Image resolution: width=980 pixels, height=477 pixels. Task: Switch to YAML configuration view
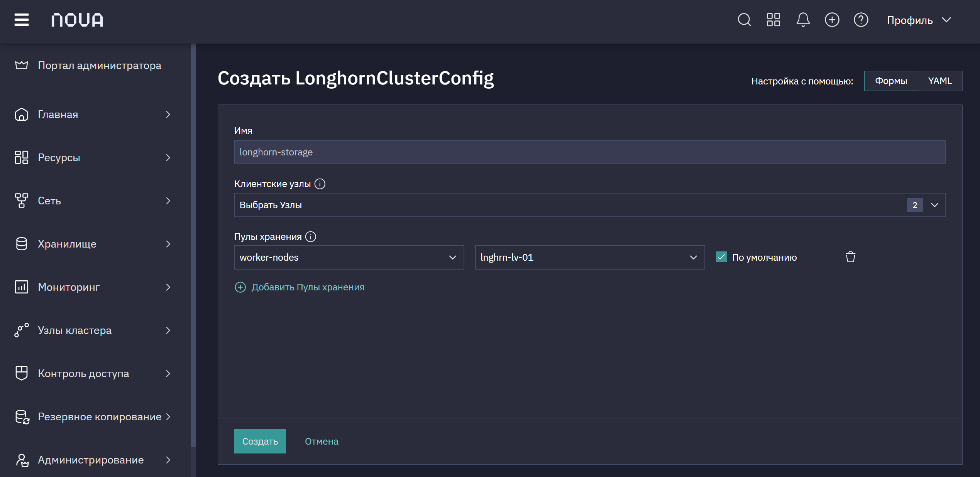pos(940,81)
